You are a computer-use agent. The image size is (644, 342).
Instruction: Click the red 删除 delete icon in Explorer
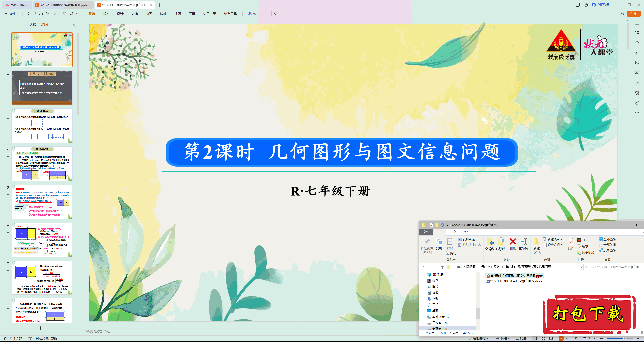tap(512, 244)
